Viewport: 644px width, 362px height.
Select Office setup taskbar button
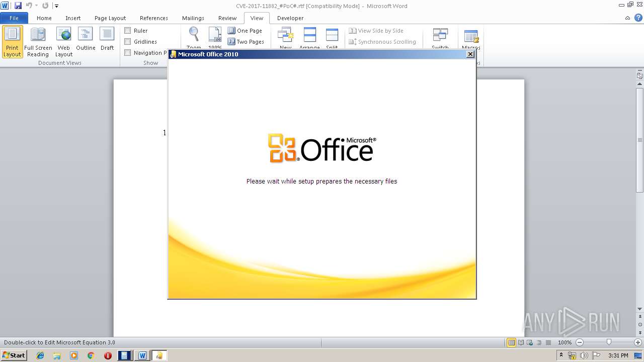159,355
